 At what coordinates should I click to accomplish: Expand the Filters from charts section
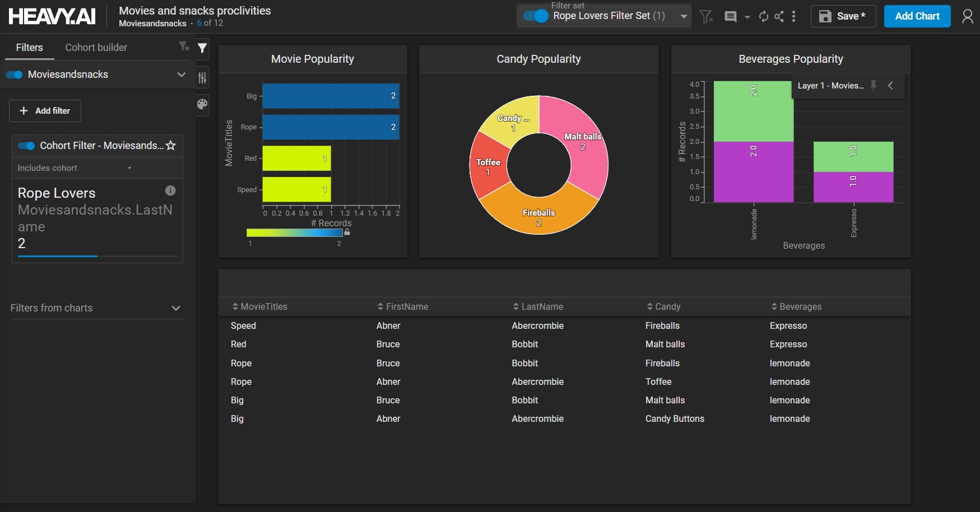pyautogui.click(x=175, y=308)
